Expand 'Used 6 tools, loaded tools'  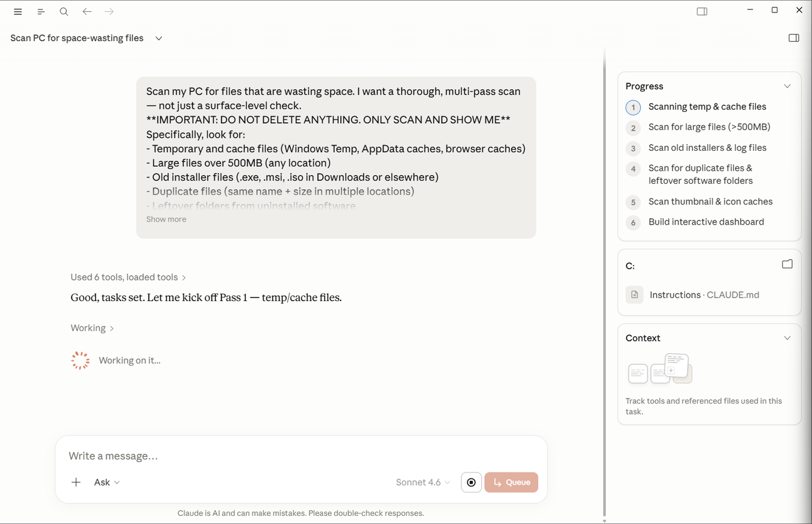point(129,278)
